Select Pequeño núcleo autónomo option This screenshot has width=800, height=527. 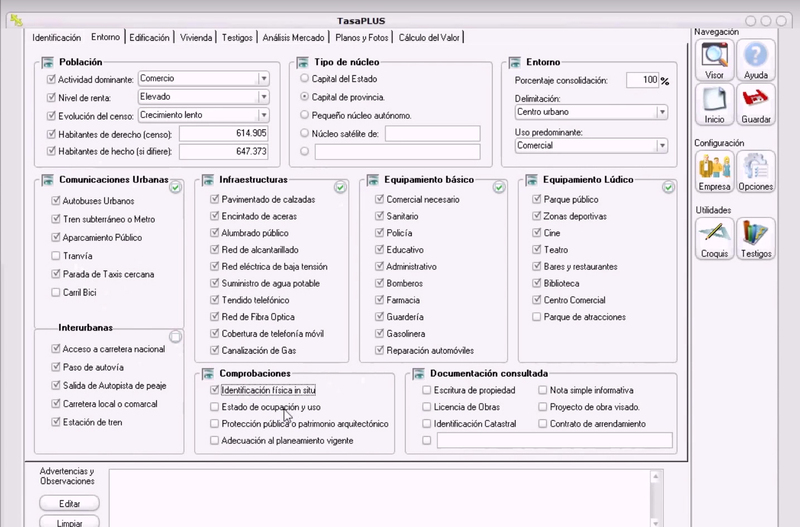[x=305, y=115]
